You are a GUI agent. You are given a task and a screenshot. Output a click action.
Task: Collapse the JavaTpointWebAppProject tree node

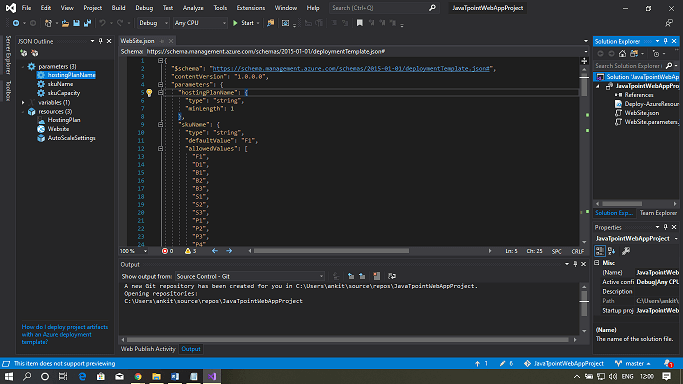[598, 86]
